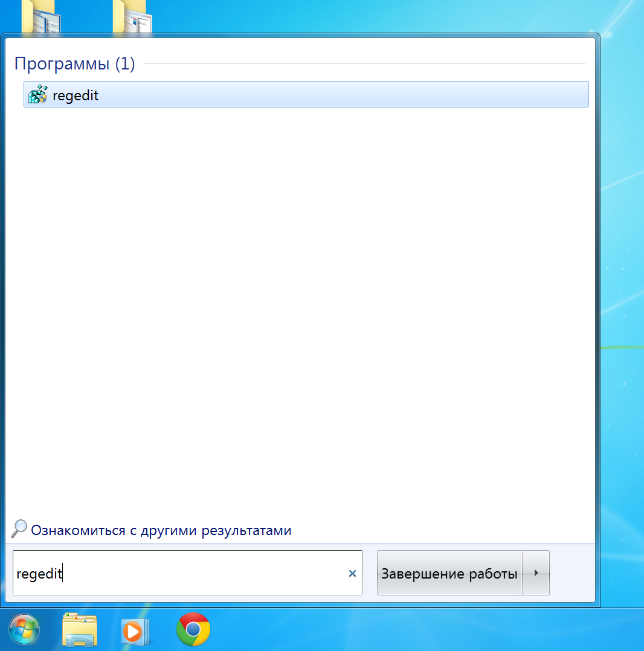The width and height of the screenshot is (644, 651).
Task: Open the second desktop folder
Action: [132, 15]
